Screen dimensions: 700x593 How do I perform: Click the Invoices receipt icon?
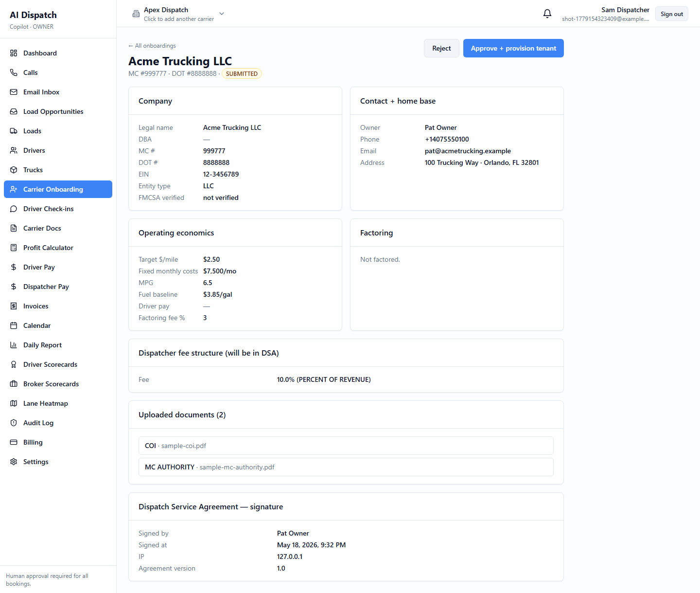pos(14,306)
